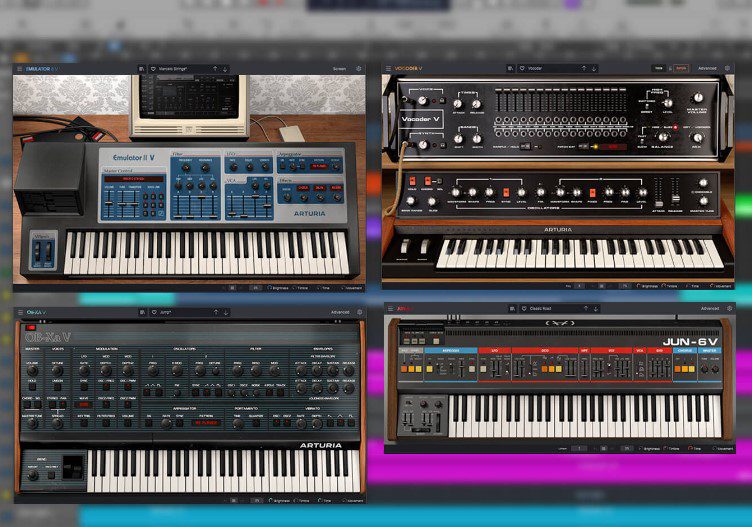Open the Jun-6 V preset browser
752x527 pixels.
(512, 308)
